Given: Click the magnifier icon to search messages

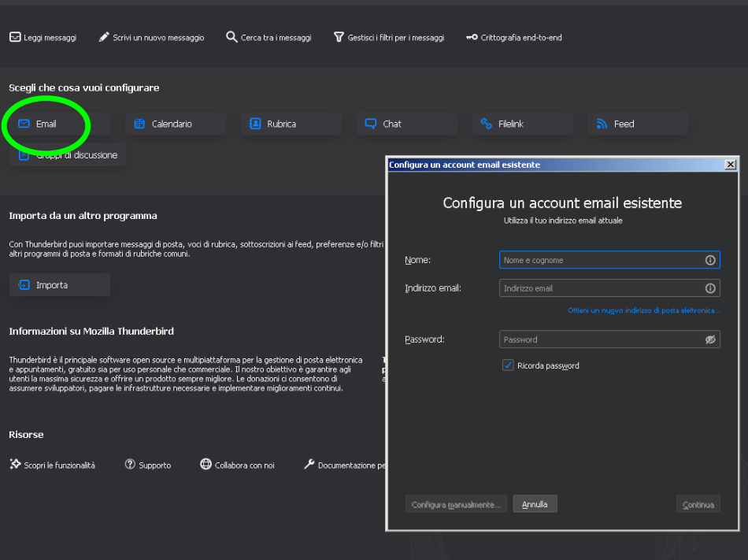Looking at the screenshot, I should (231, 37).
